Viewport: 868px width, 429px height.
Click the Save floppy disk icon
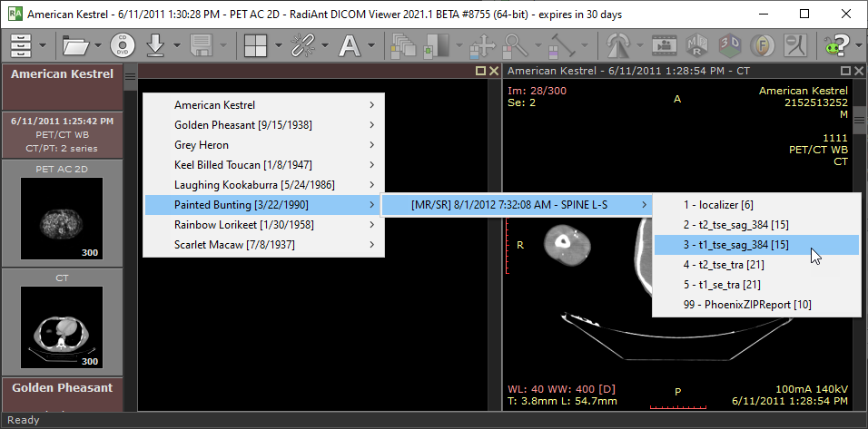[201, 45]
